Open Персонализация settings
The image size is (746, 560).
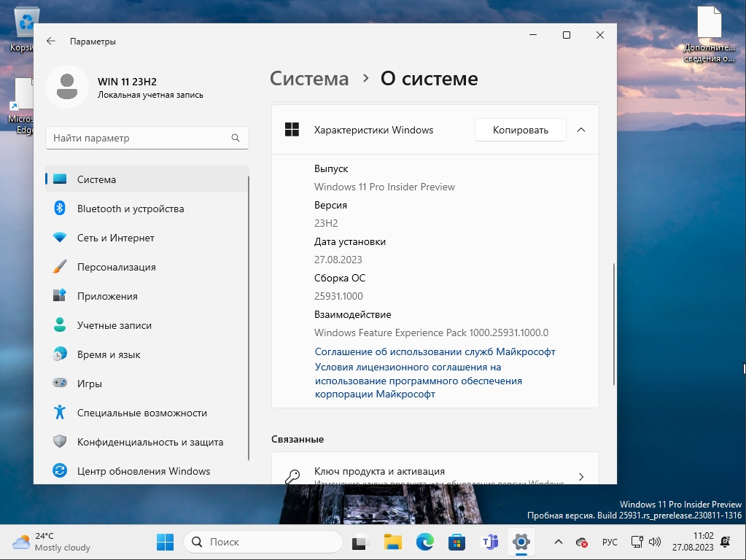[x=147, y=267]
